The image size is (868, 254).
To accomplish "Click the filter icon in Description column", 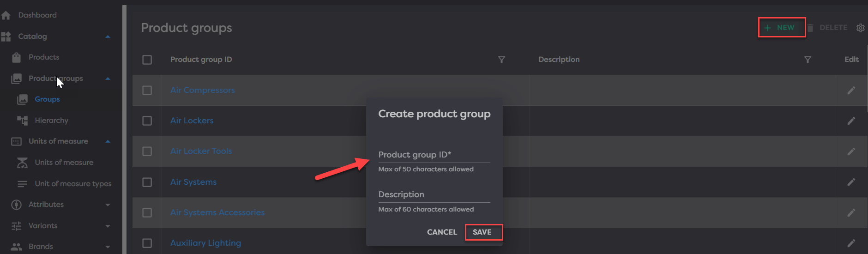I will tap(808, 60).
